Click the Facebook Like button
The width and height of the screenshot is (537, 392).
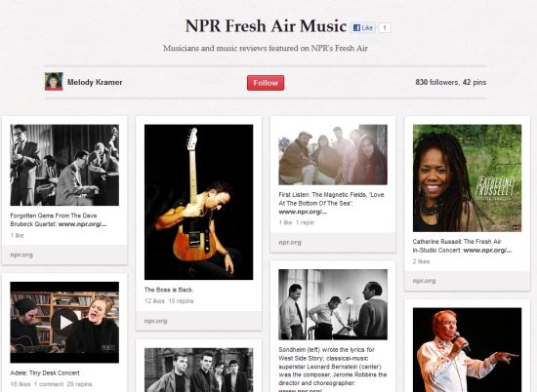pos(363,27)
